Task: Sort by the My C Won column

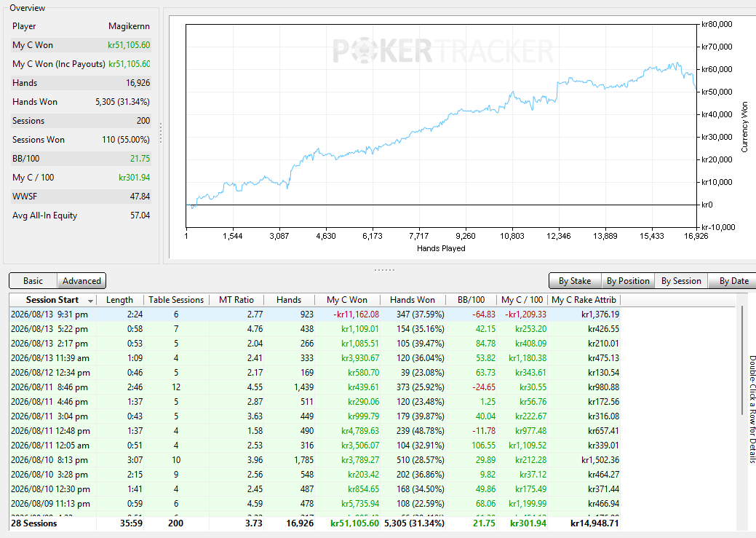Action: pyautogui.click(x=347, y=300)
